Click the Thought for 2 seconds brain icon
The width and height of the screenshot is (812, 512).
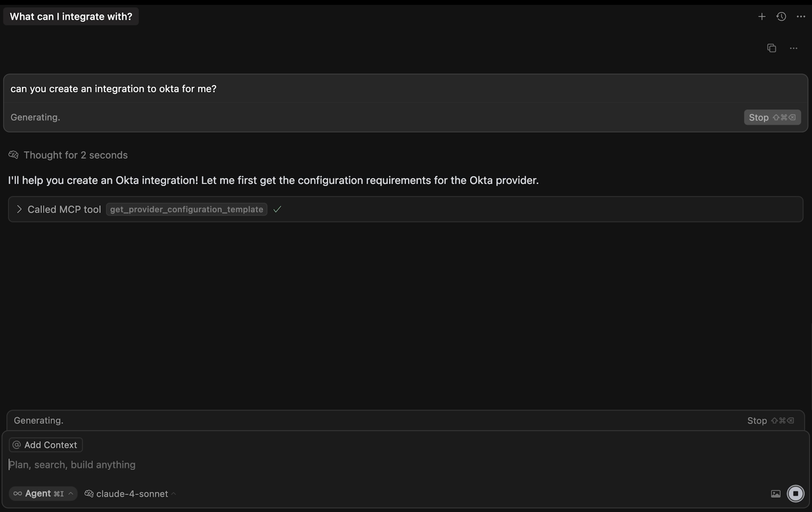[13, 155]
